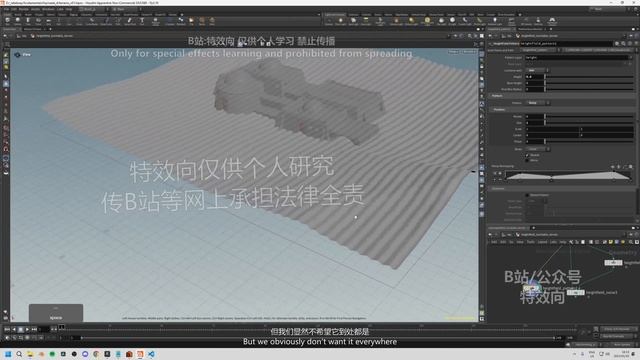Select the Tube shelf tool
This screenshot has height=360, width=640.
pyautogui.click(x=28, y=21)
